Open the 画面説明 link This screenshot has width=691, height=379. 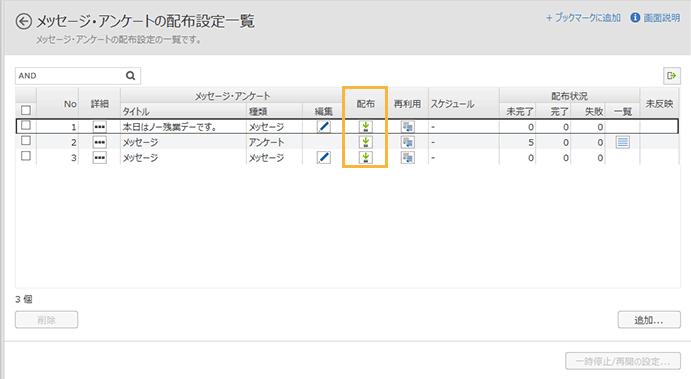coord(661,18)
